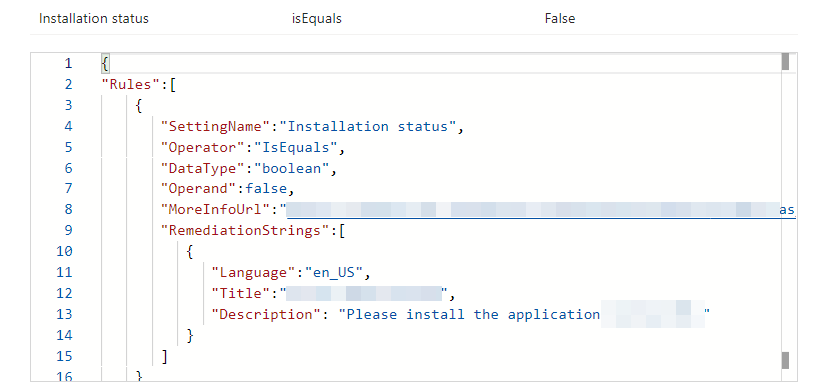Click the "Title" key
This screenshot has width=828, height=385.
pos(241,293)
